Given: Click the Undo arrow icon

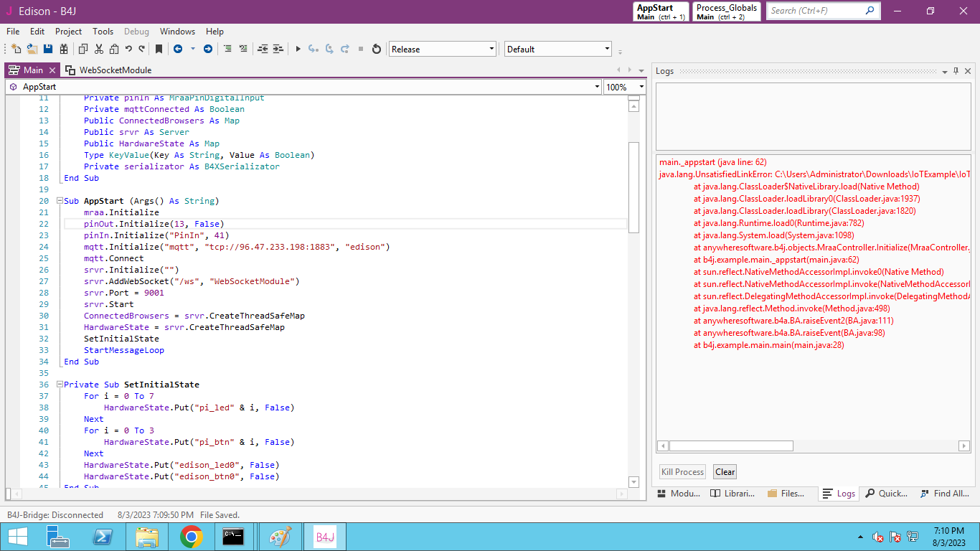Looking at the screenshot, I should pyautogui.click(x=128, y=49).
